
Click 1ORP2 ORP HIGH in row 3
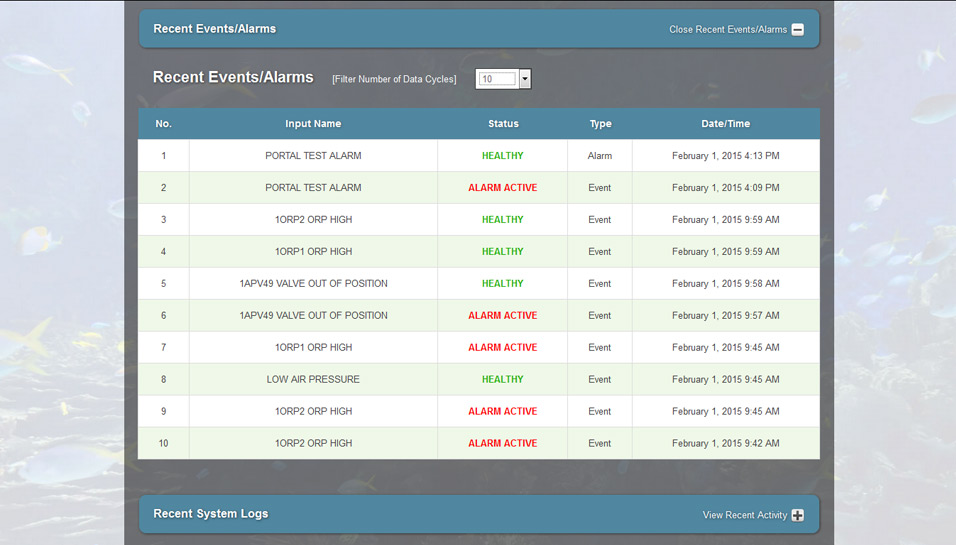[313, 219]
